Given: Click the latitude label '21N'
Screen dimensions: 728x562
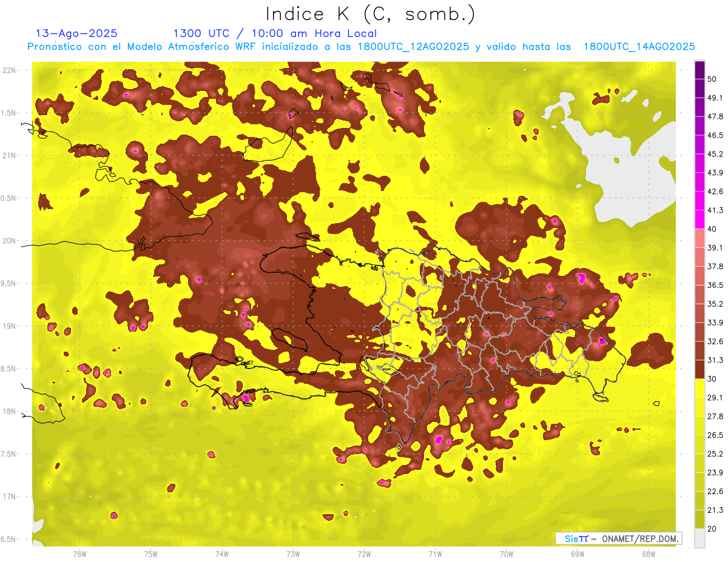Looking at the screenshot, I should tap(9, 155).
